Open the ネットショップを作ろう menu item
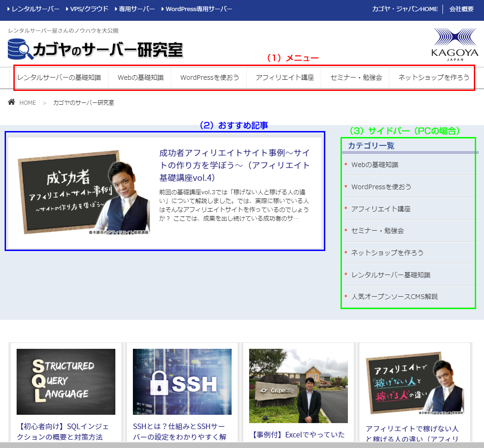 434,78
